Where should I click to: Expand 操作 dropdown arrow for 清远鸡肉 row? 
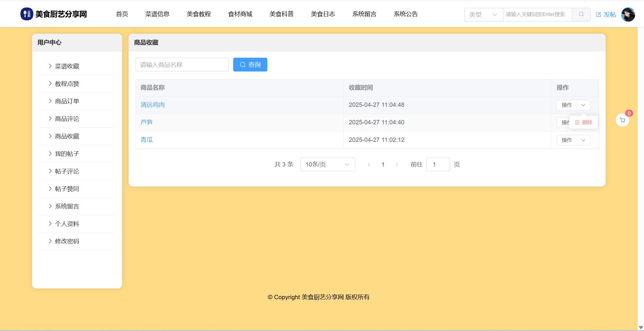(x=583, y=105)
